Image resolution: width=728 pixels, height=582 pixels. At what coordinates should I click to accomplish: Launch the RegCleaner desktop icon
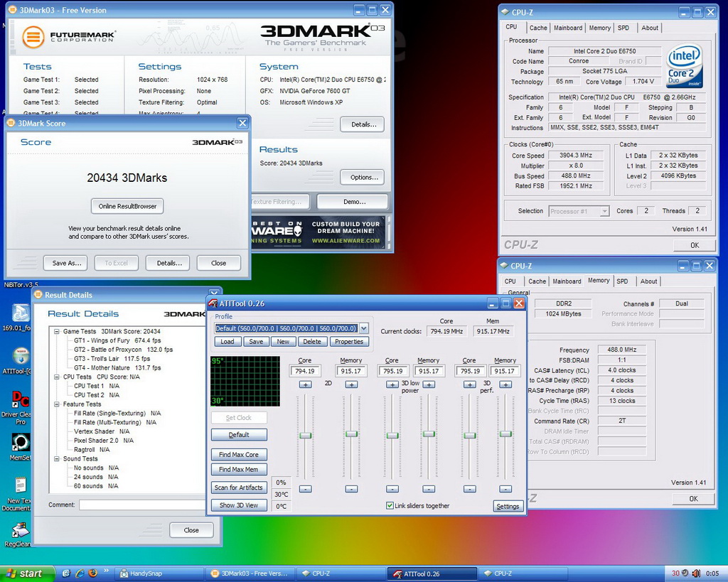pyautogui.click(x=21, y=529)
